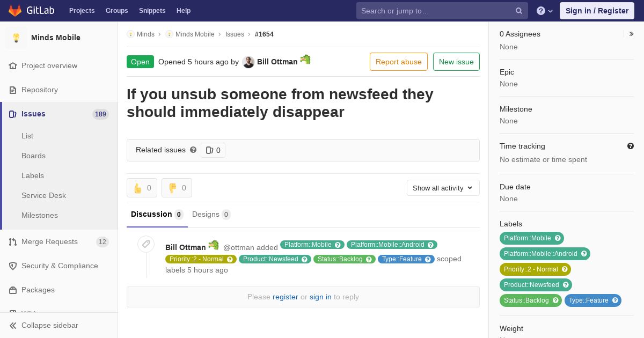Click the Merge Requests sidebar icon
Image resolution: width=644 pixels, height=338 pixels.
13,241
